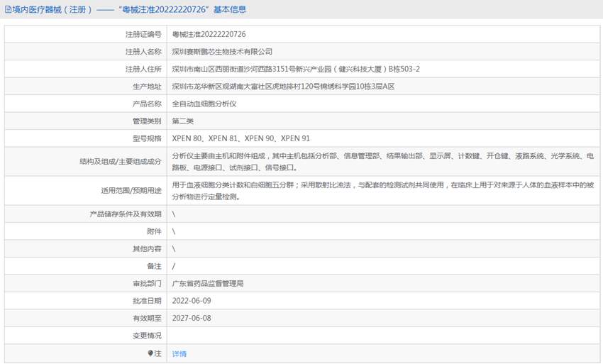Click the document icon before the page title

point(7,10)
